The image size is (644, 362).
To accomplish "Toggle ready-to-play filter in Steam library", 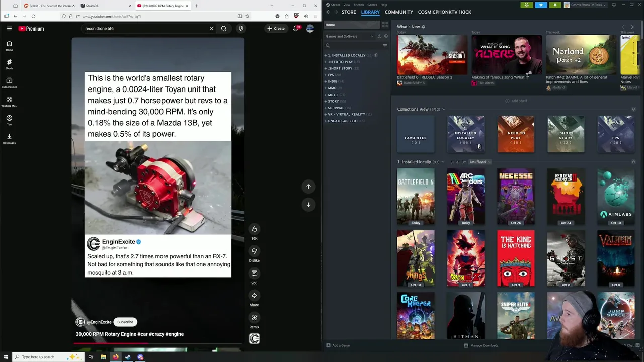I will point(386,36).
